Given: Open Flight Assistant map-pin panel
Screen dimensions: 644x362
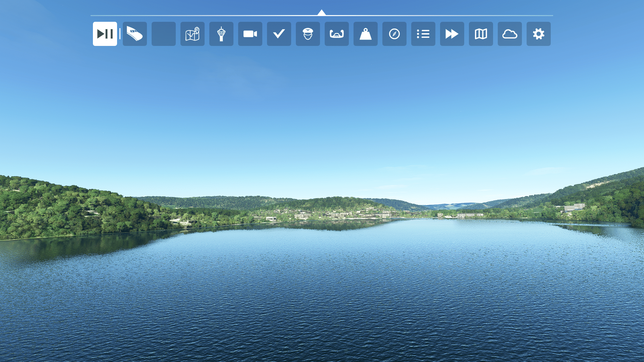Looking at the screenshot, I should (192, 34).
